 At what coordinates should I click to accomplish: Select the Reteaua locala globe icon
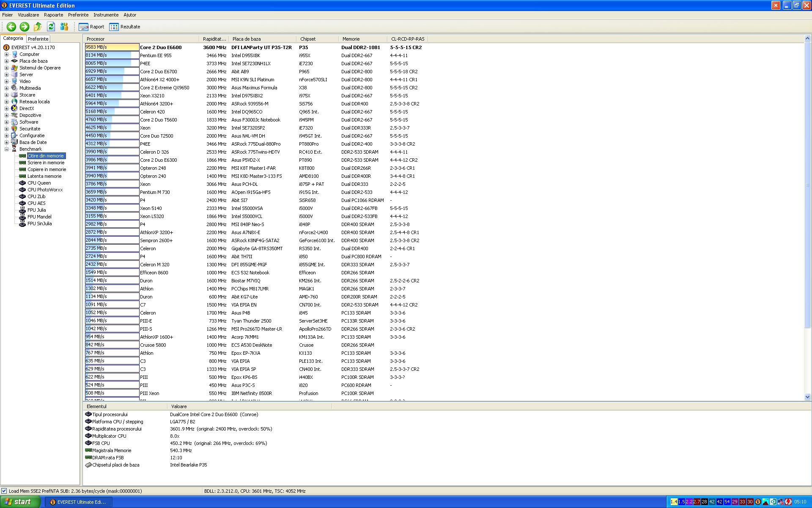(x=14, y=102)
